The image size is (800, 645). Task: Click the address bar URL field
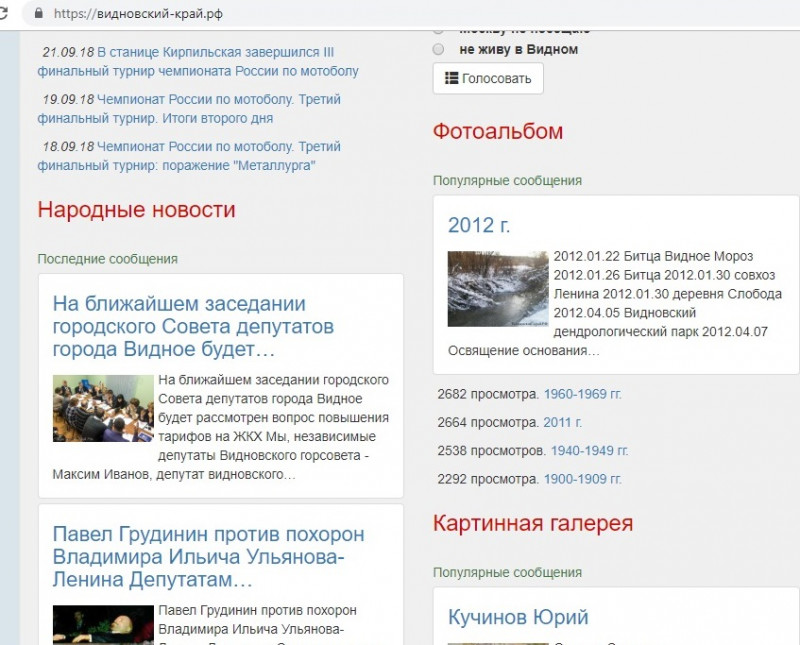point(408,13)
